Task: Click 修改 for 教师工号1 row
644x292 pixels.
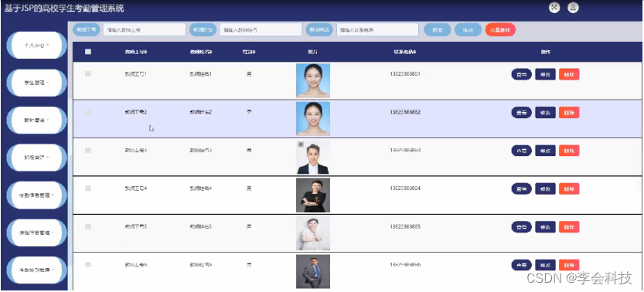Action: [x=546, y=74]
